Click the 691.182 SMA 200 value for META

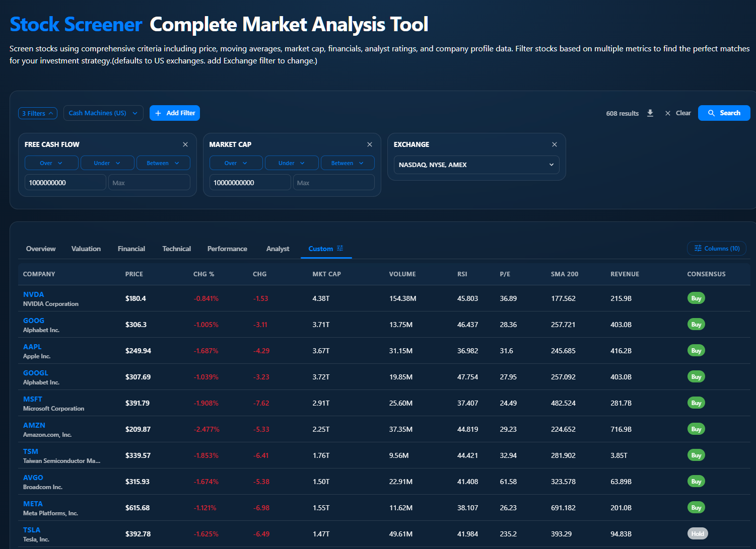[x=563, y=508]
